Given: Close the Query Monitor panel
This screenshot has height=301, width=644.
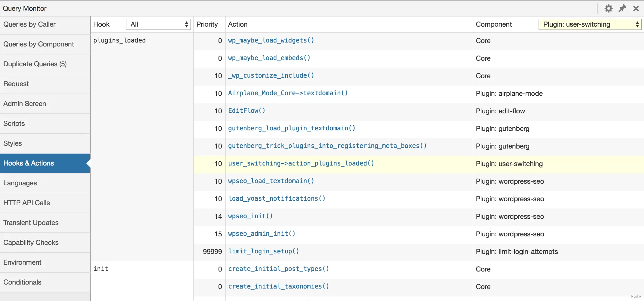Looking at the screenshot, I should point(636,8).
